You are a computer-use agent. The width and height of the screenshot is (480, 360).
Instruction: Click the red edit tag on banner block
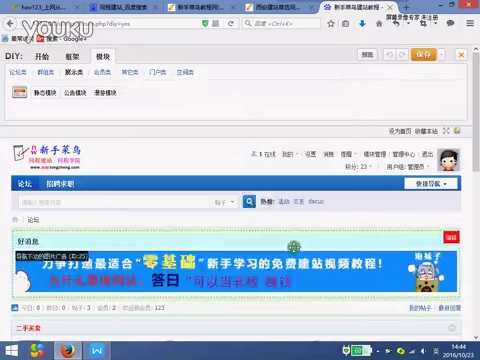(451, 237)
